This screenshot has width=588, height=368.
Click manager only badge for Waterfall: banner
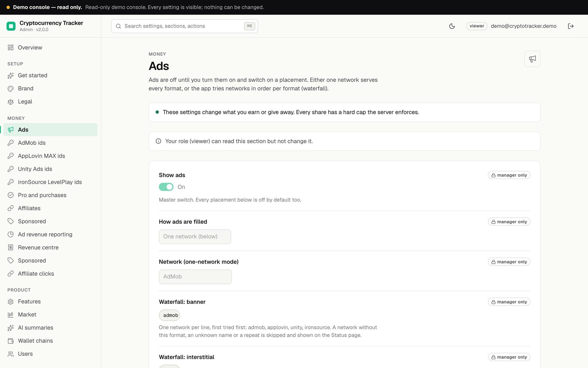pos(509,302)
